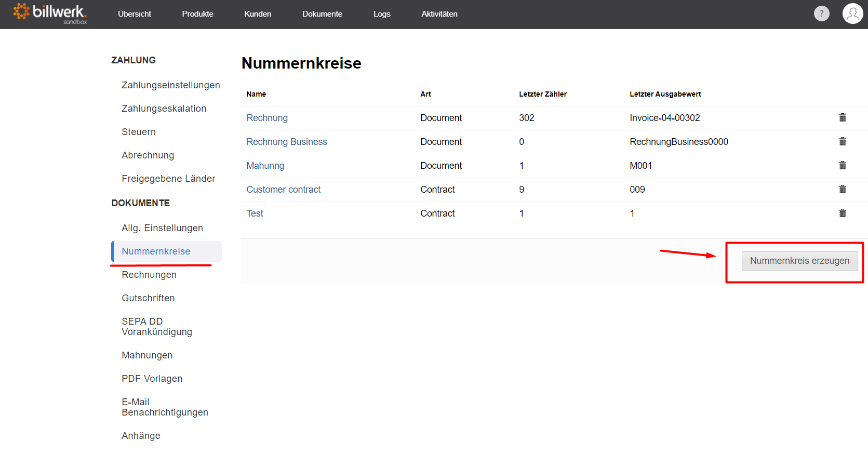Click the Rechnung Business counter value 0
868x455 pixels.
point(522,142)
